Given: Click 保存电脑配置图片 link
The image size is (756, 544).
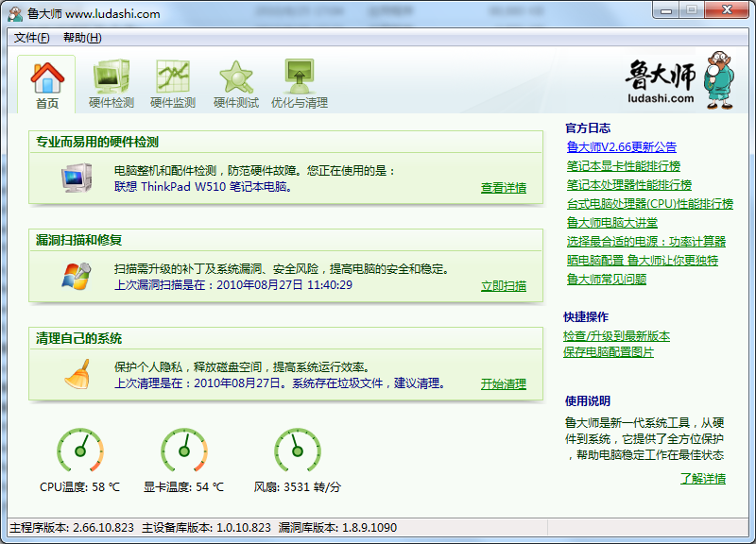Looking at the screenshot, I should [609, 352].
